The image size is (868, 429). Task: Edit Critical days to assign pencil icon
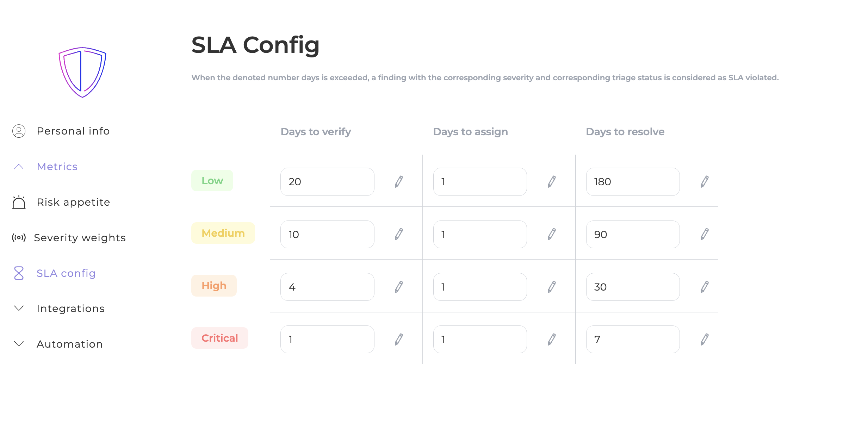[552, 340]
